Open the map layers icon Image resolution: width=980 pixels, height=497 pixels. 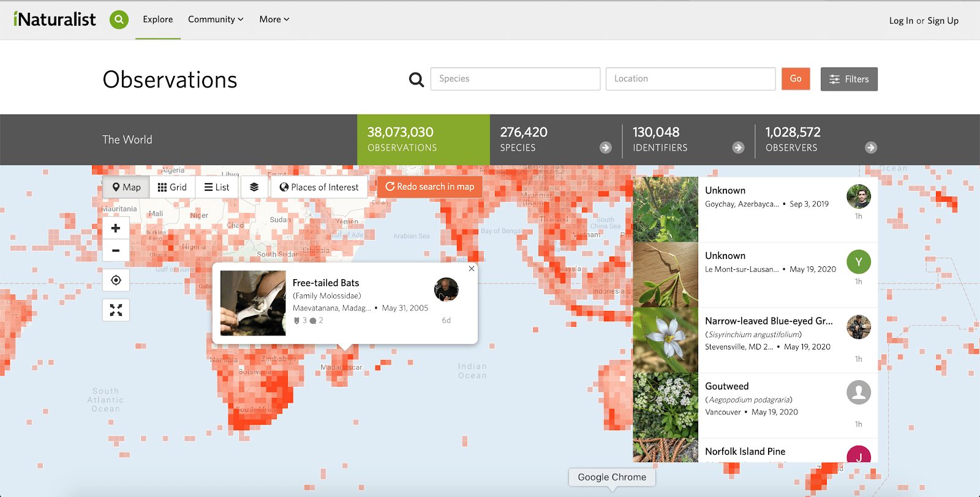254,187
